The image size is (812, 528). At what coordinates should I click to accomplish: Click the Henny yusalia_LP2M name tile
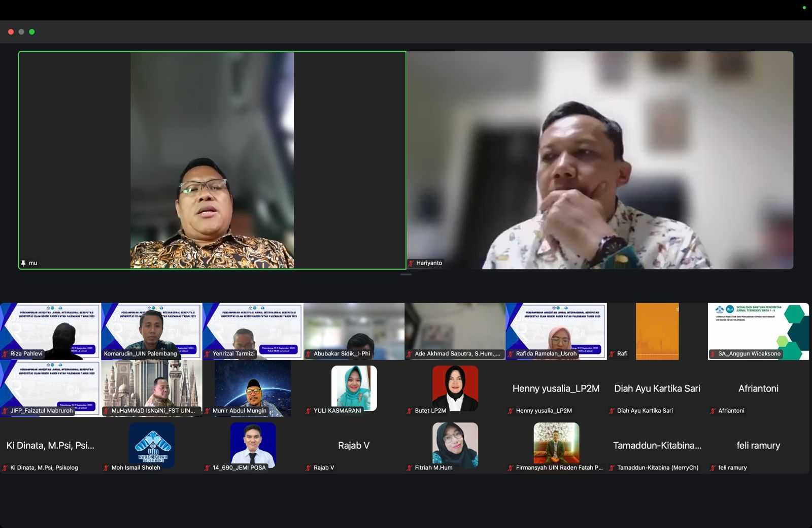tap(556, 388)
